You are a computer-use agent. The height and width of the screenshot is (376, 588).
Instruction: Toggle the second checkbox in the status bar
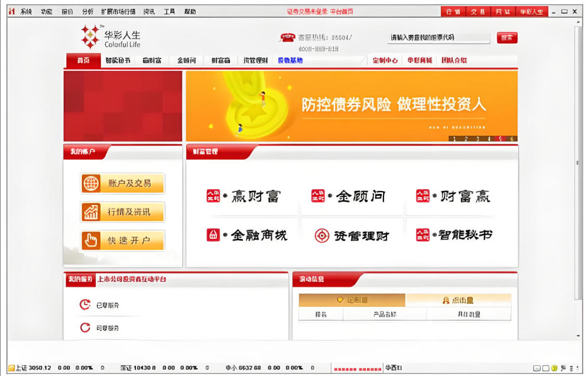[x=545, y=368]
